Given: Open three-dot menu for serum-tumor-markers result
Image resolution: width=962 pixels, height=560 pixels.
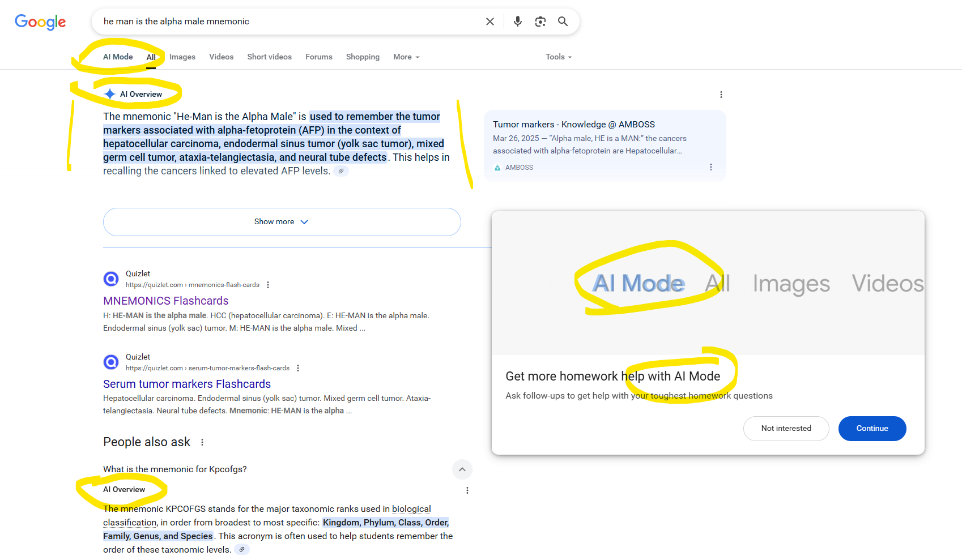Looking at the screenshot, I should tap(298, 368).
